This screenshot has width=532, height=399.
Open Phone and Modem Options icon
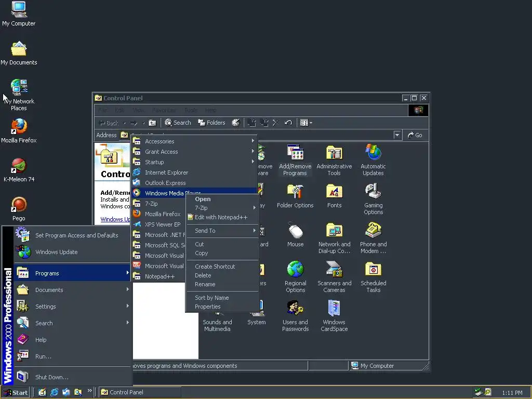pyautogui.click(x=373, y=238)
